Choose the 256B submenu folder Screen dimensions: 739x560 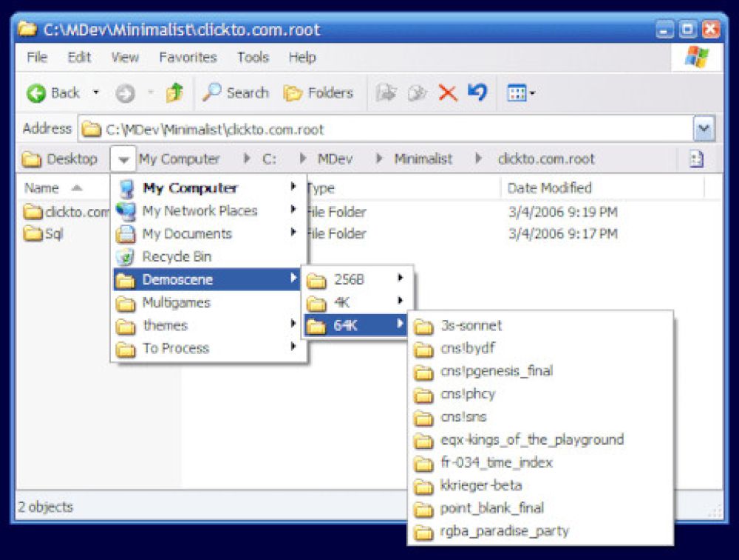pyautogui.click(x=349, y=279)
